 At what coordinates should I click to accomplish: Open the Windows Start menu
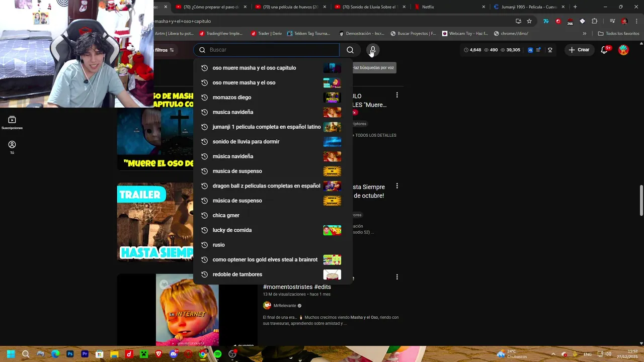click(11, 354)
